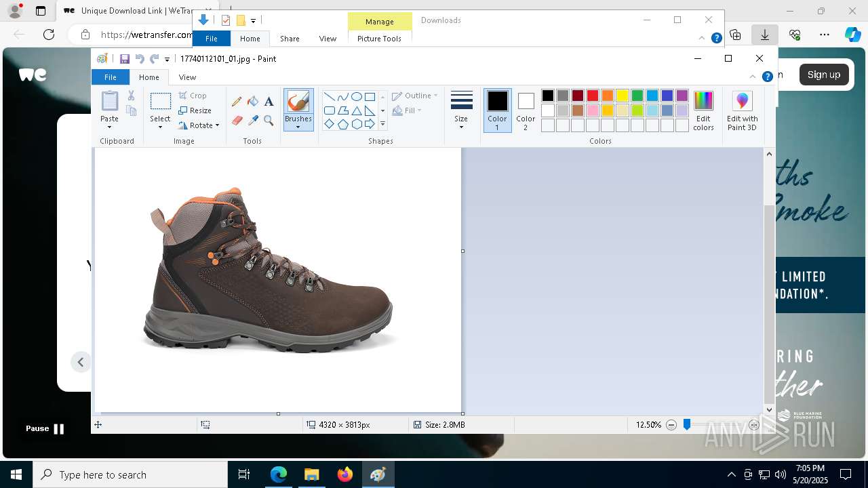Pick the Eraser tool
The image size is (868, 488).
[x=237, y=121]
